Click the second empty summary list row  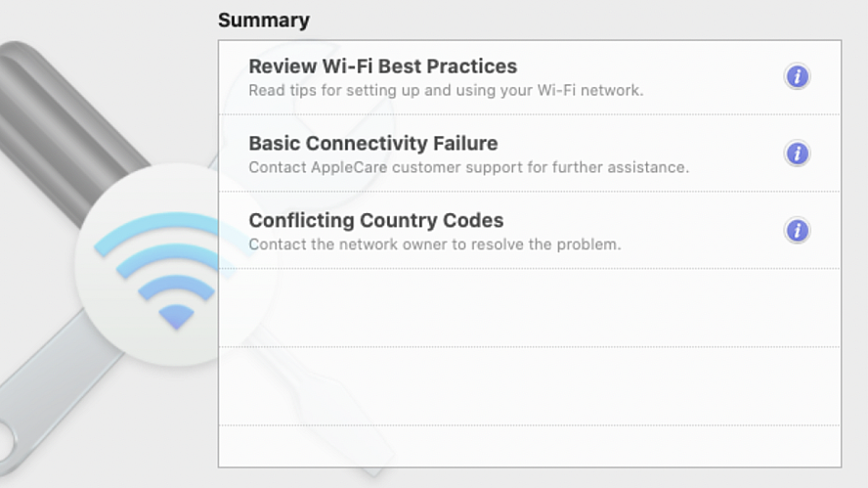coord(530,386)
